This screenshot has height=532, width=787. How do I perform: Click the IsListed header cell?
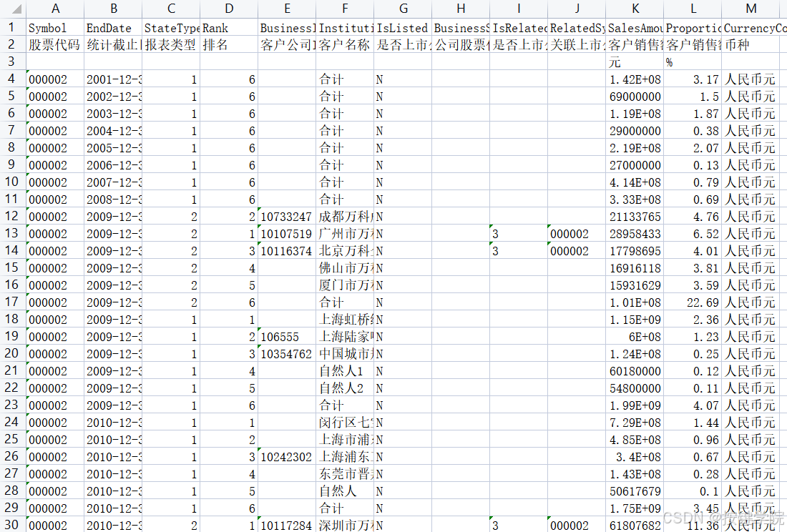coord(403,28)
